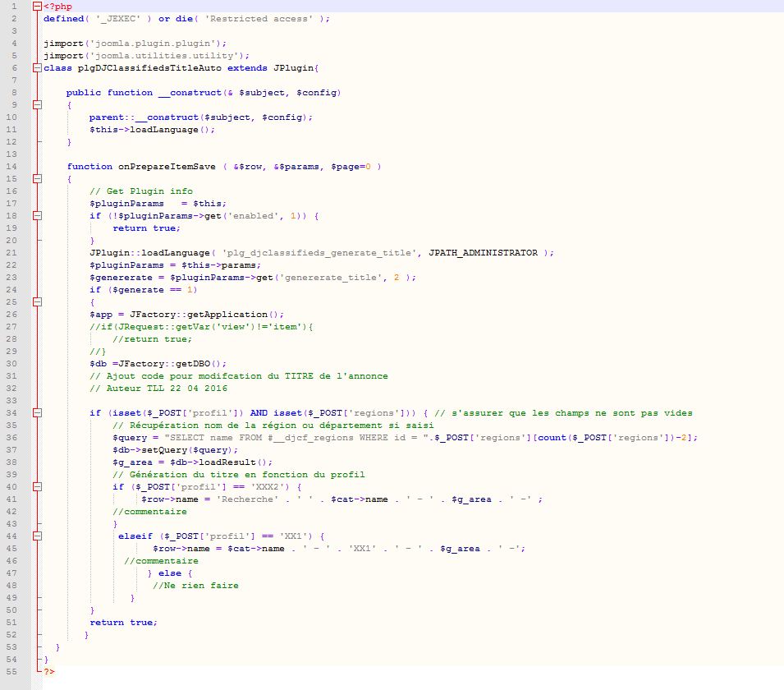Collapse the enabled check fold on line 18

pos(37,216)
